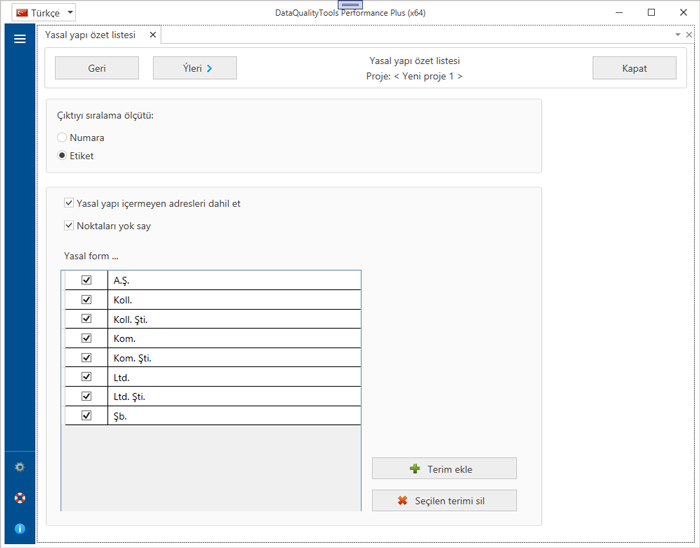Open the Türkçe language dropdown
Image resolution: width=700 pixels, height=548 pixels.
tap(45, 13)
